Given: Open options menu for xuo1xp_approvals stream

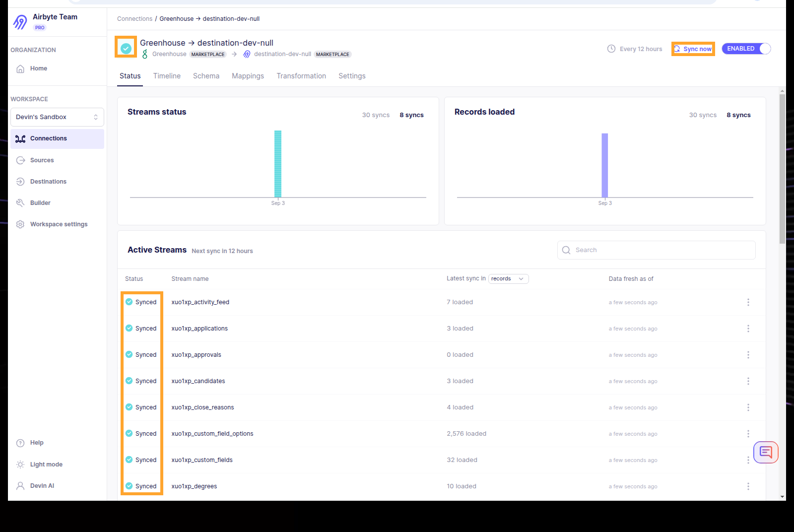Looking at the screenshot, I should pos(748,355).
